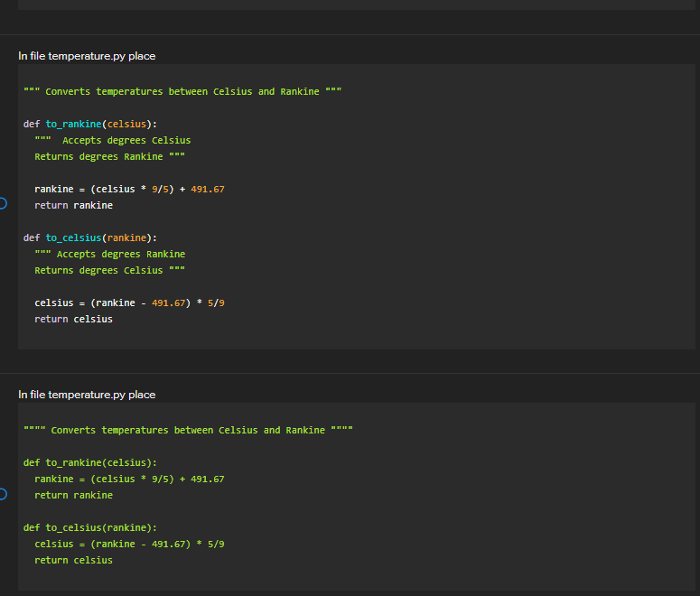Click the multicolored 'def to_celsius(rankine):' line
Viewport: 700px width, 596px height.
90,238
